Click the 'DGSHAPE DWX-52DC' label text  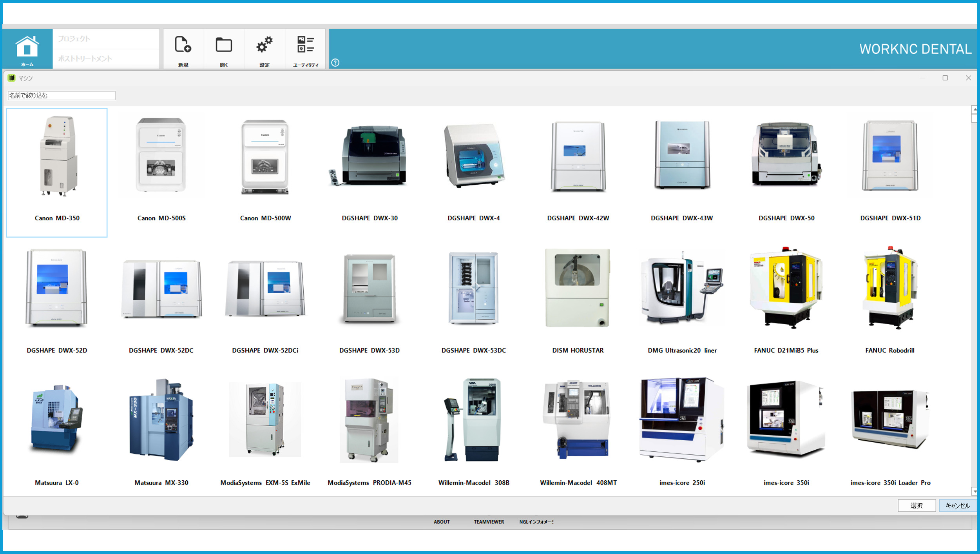click(x=161, y=351)
